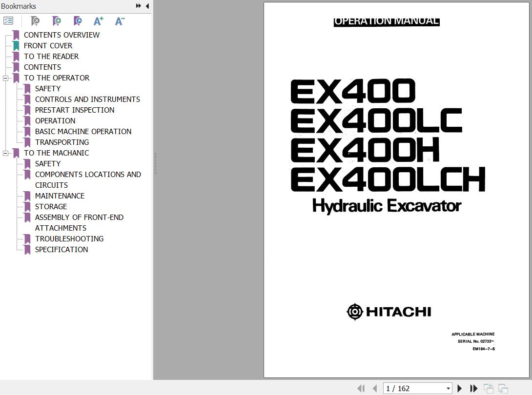Click the previous view icon in the status bar
This screenshot has width=532, height=395.
(x=488, y=388)
